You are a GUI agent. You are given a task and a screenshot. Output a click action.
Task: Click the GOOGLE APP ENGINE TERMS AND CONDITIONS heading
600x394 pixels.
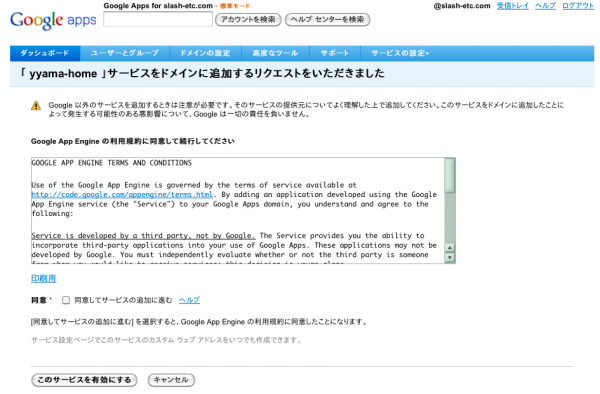(x=112, y=163)
